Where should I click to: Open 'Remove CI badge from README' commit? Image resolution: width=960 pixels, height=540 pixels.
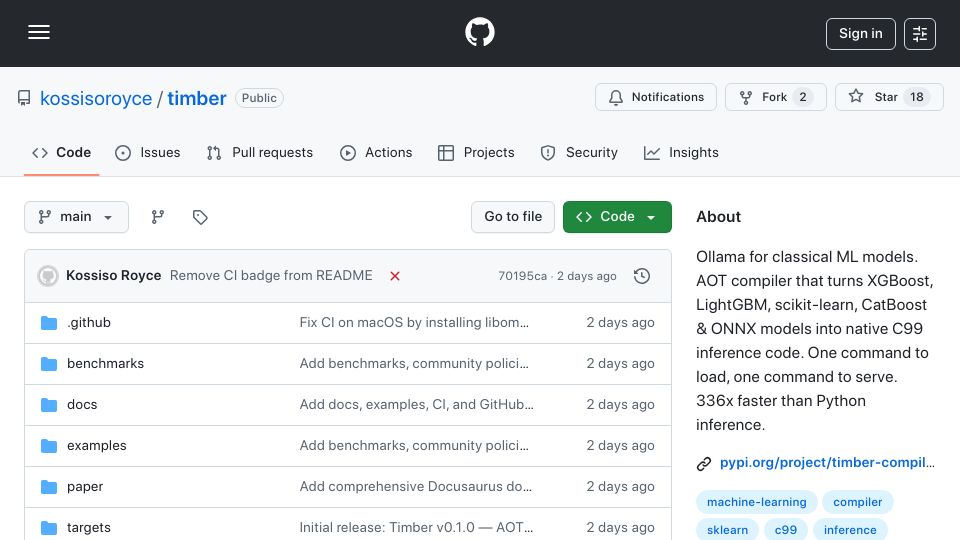[271, 276]
